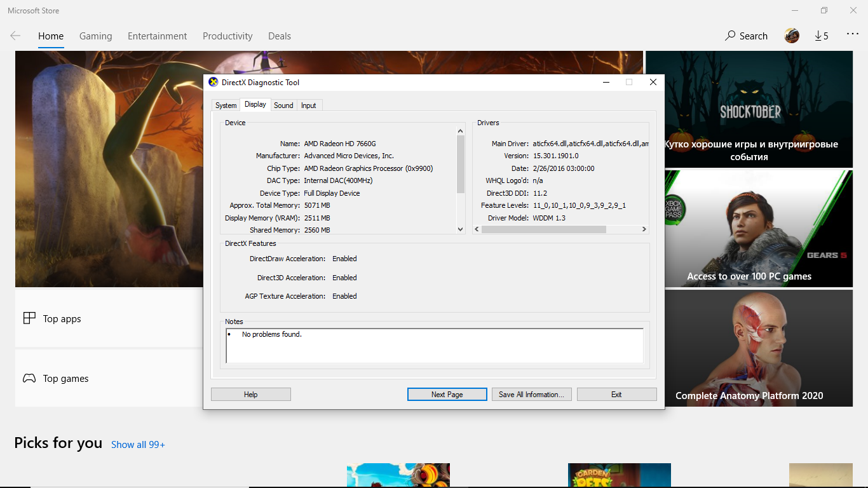Select the Direct3D Acceleration Enabled value
Screen dimensions: 868x488
click(344, 278)
